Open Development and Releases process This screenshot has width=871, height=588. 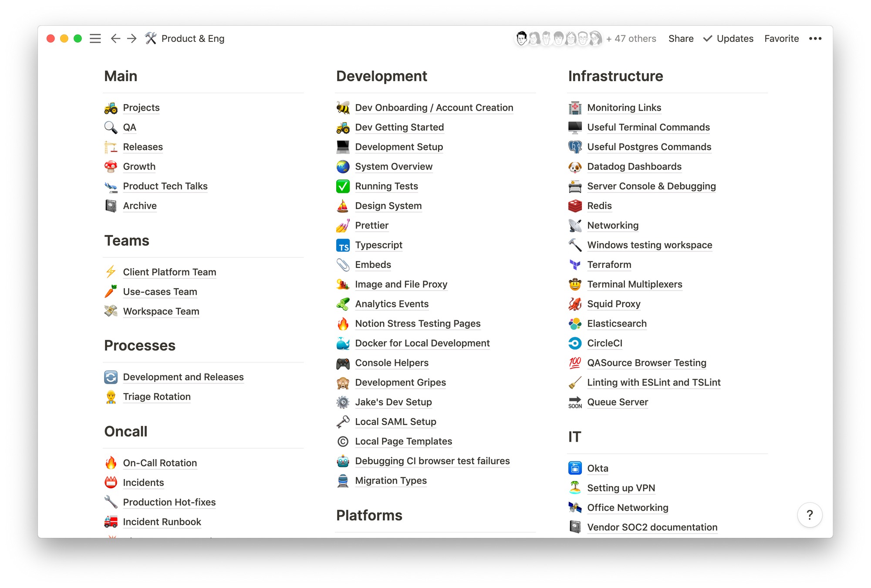183,377
